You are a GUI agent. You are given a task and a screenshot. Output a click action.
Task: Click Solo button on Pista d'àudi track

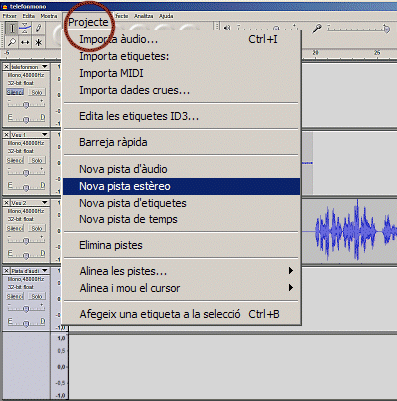37,296
